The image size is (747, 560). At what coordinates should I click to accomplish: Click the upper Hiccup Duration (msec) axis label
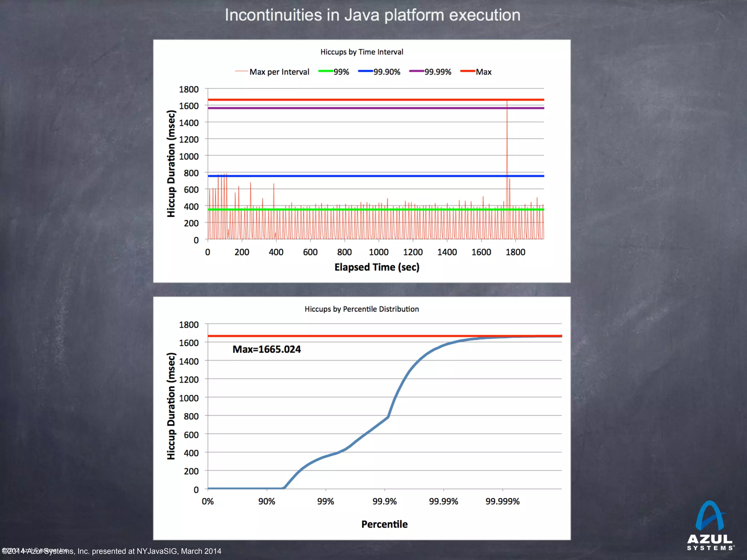tap(171, 164)
